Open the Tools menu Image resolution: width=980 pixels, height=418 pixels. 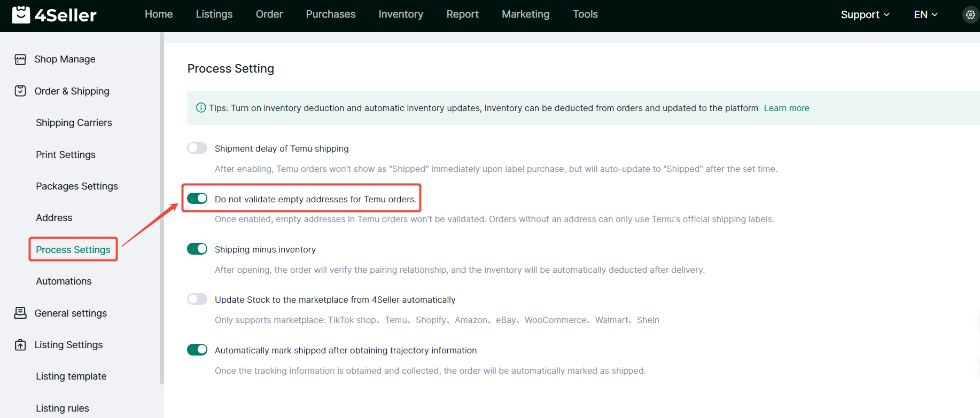(x=585, y=14)
